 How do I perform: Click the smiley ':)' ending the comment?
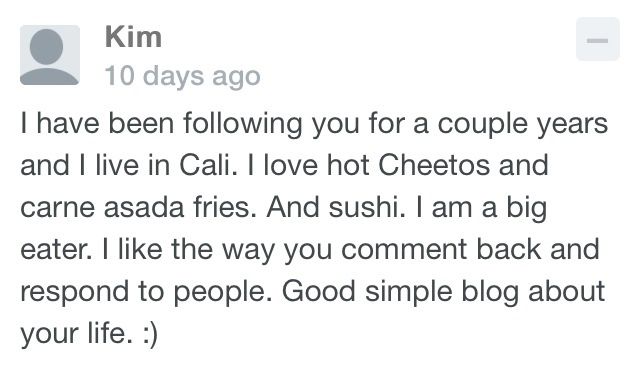150,335
